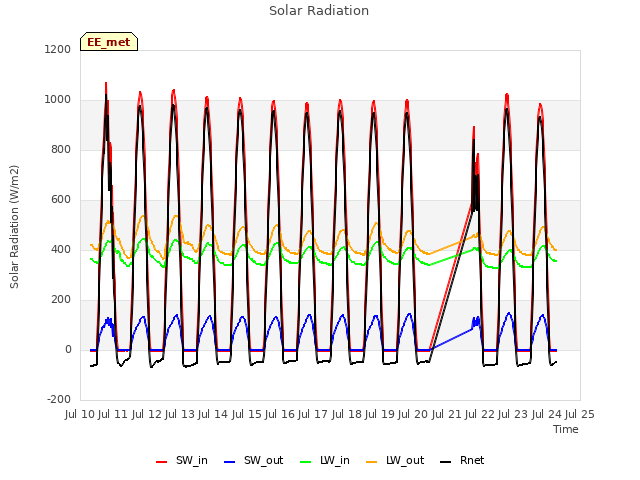This screenshot has width=640, height=480.
Task: Click the Jul 18 x-axis label
Action: pos(347,414)
